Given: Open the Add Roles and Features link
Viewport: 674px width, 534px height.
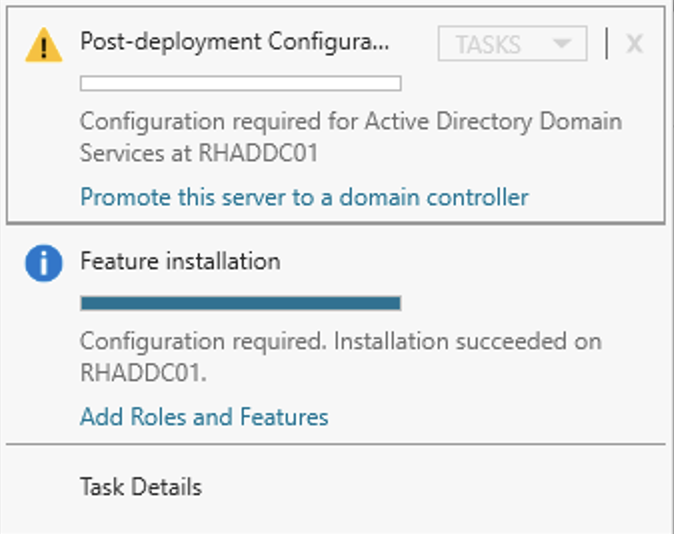Looking at the screenshot, I should (204, 417).
